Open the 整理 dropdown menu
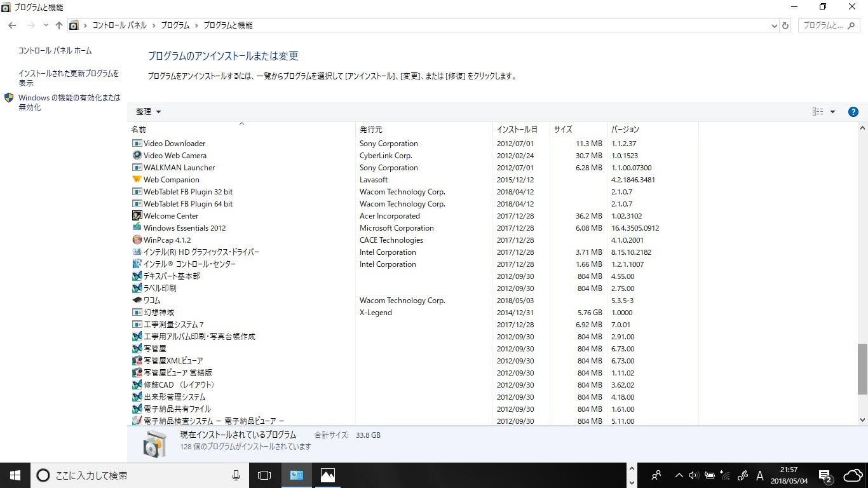 (x=148, y=112)
